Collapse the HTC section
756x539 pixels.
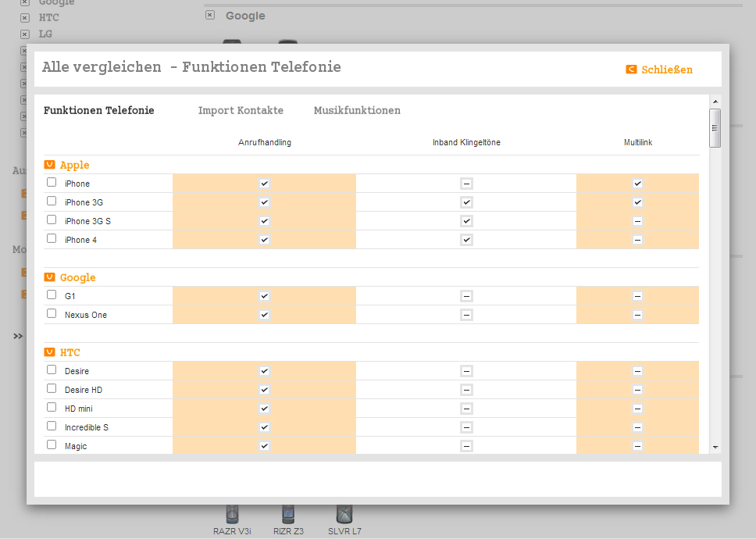(x=49, y=352)
